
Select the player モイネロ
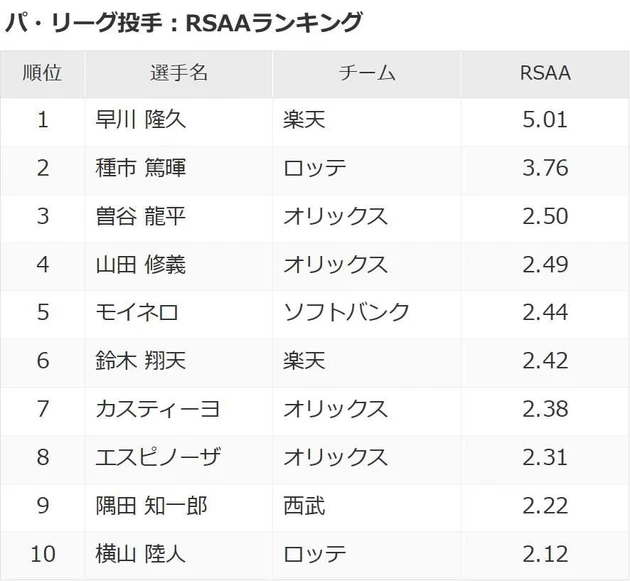coord(136,312)
